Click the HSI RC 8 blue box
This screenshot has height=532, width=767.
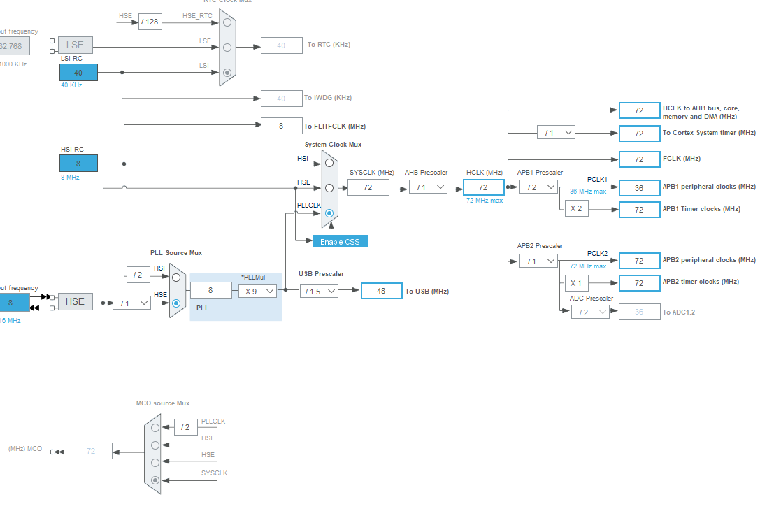[x=78, y=164]
